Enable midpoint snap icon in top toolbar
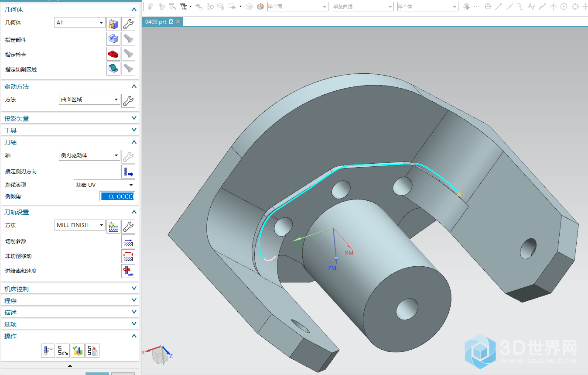This screenshot has width=588, height=375. [509, 7]
